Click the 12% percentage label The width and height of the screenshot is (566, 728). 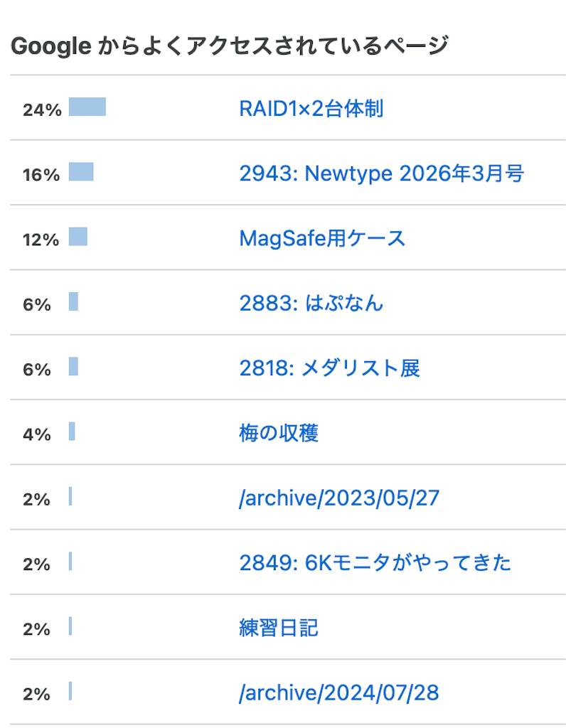coord(41,240)
